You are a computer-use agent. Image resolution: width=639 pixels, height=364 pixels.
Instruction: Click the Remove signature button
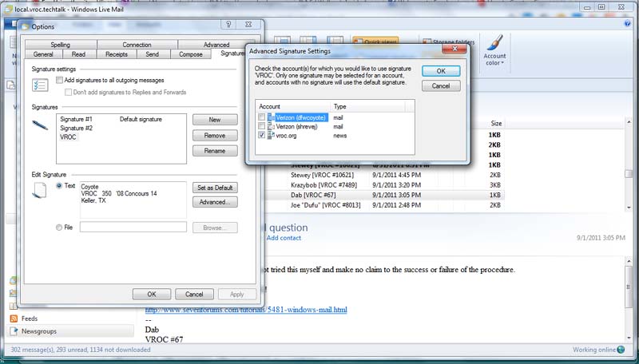coord(215,136)
